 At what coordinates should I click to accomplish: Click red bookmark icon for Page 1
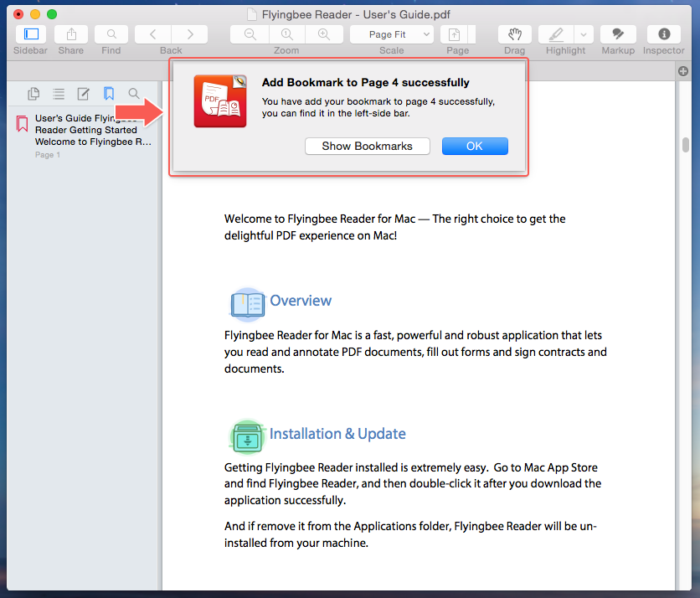(x=22, y=124)
